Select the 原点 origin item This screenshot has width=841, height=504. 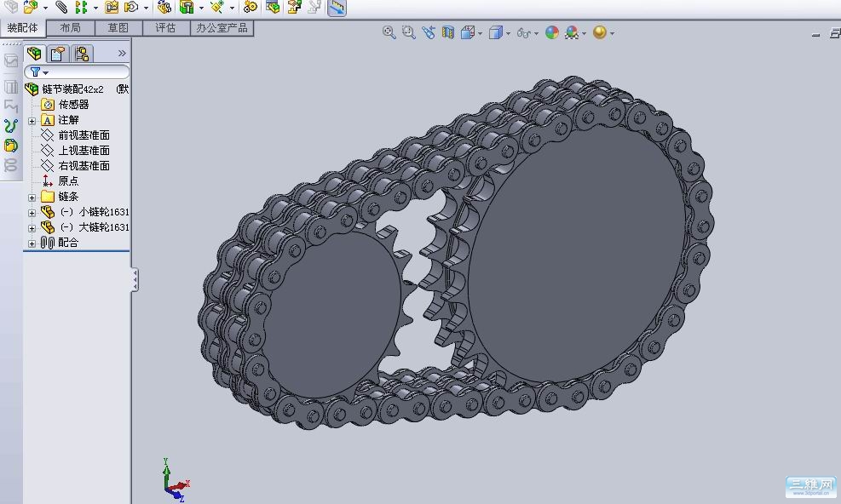click(x=68, y=181)
